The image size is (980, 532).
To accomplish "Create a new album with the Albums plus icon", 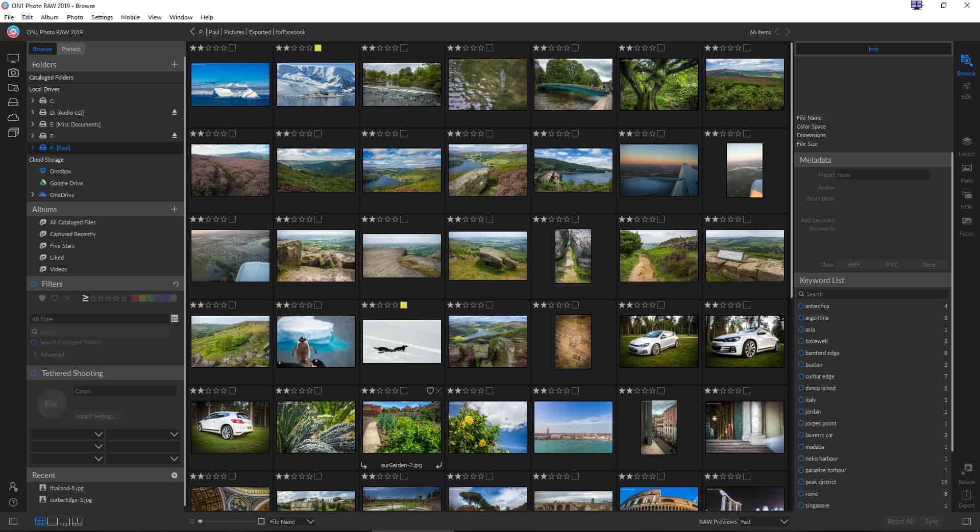I will point(174,209).
